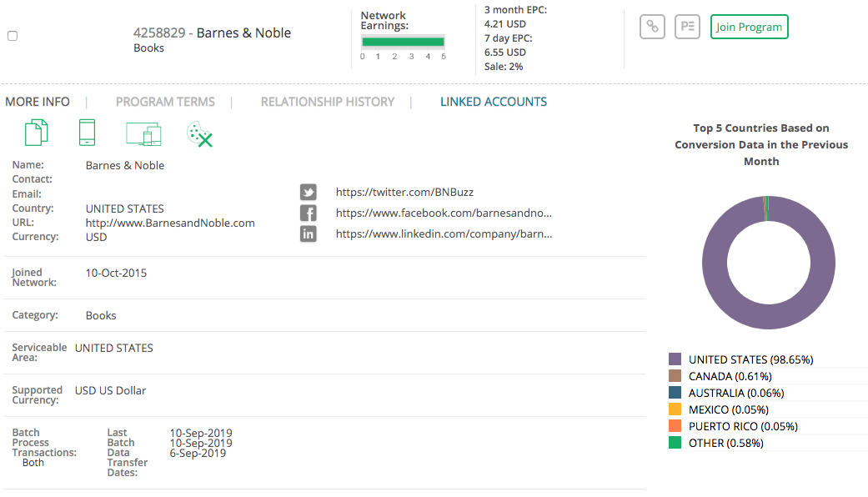
Task: Click the mobile phone icon
Action: click(x=87, y=133)
